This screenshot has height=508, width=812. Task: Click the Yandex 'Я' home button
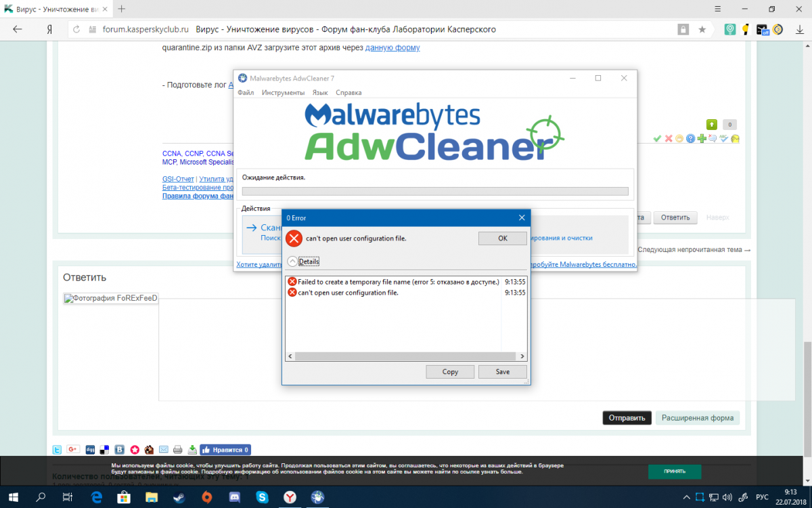click(x=49, y=29)
